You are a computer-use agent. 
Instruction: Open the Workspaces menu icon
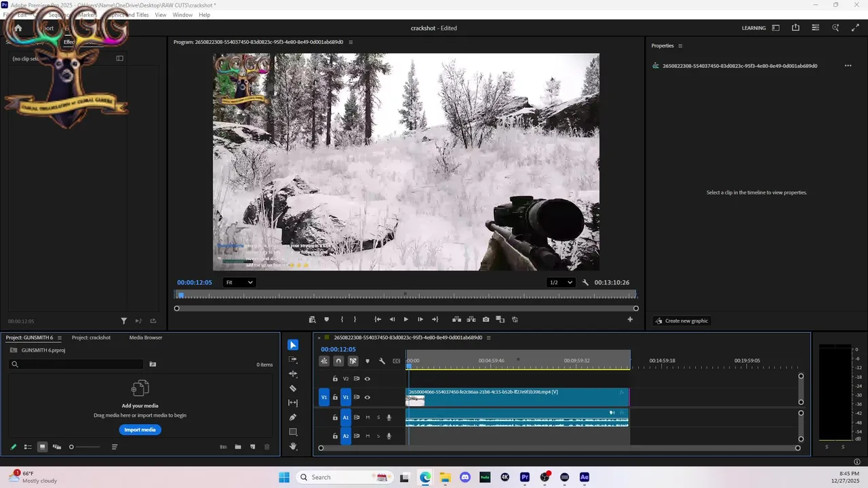(776, 28)
